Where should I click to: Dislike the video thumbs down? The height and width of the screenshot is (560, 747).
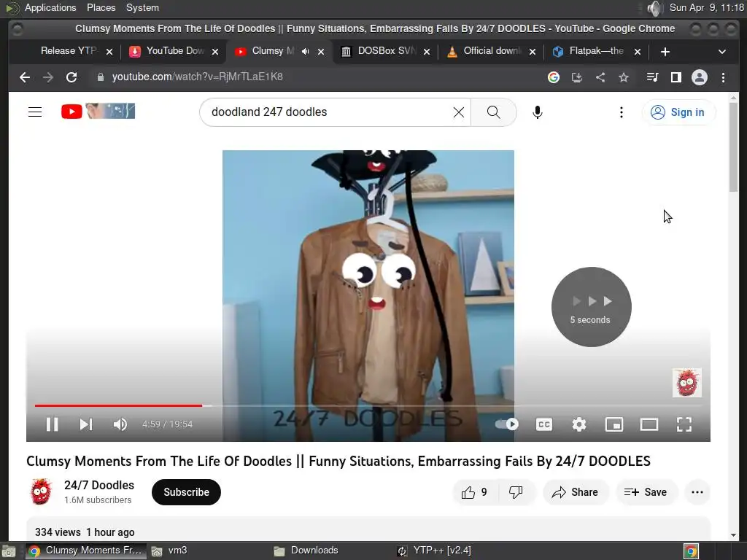(x=516, y=492)
